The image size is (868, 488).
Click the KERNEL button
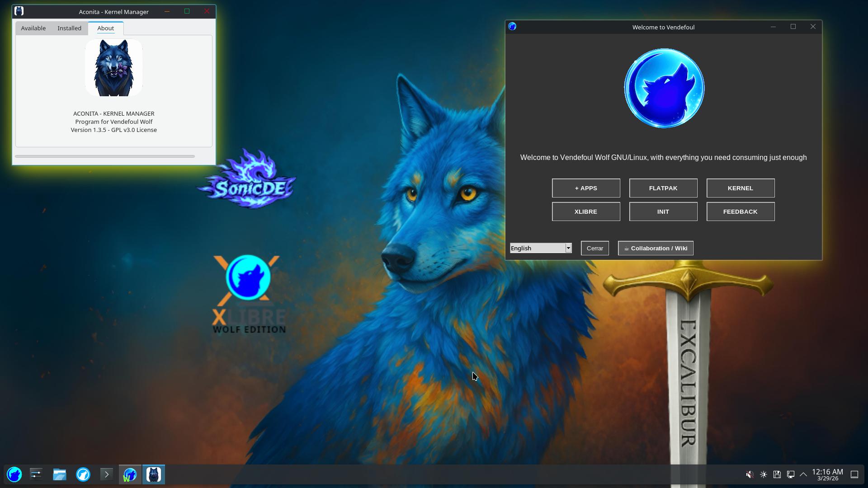click(740, 188)
